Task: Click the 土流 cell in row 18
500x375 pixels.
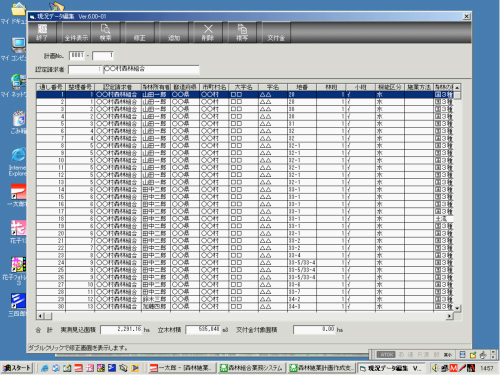Action: coord(443,219)
